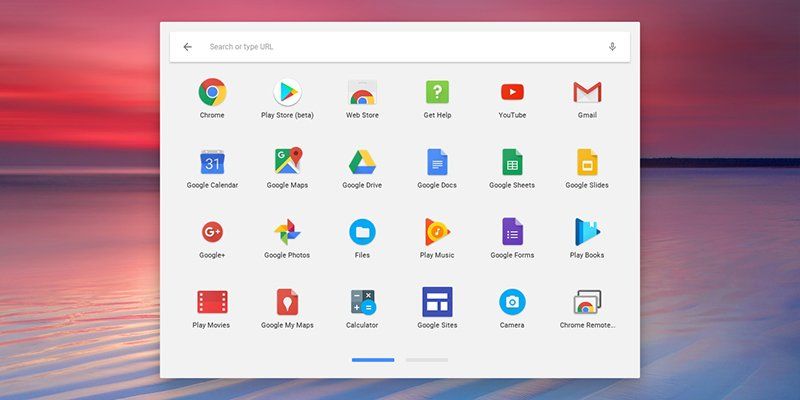This screenshot has height=400, width=800.
Task: Switch to the second launcher page indicator
Action: [x=427, y=359]
